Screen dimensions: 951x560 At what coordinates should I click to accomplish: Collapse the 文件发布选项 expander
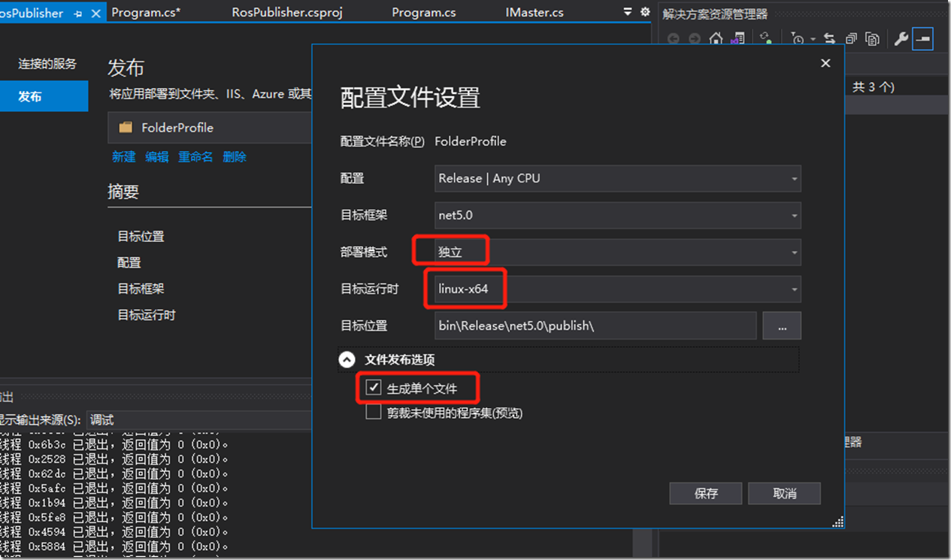[347, 360]
